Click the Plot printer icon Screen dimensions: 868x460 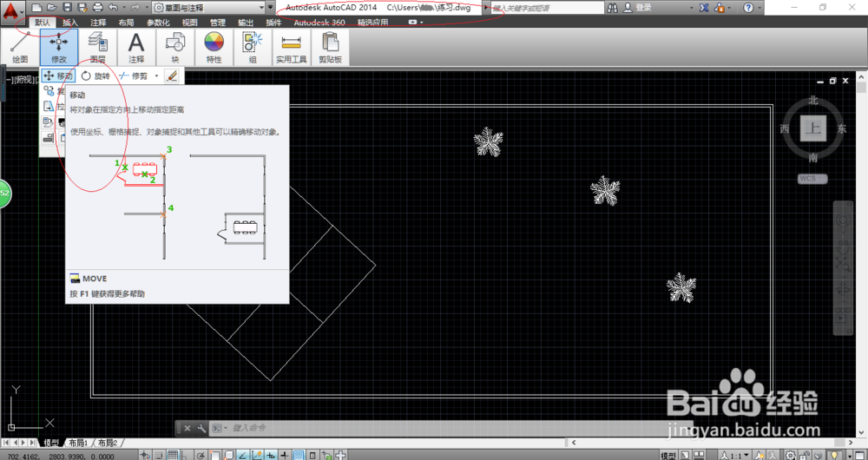point(98,8)
